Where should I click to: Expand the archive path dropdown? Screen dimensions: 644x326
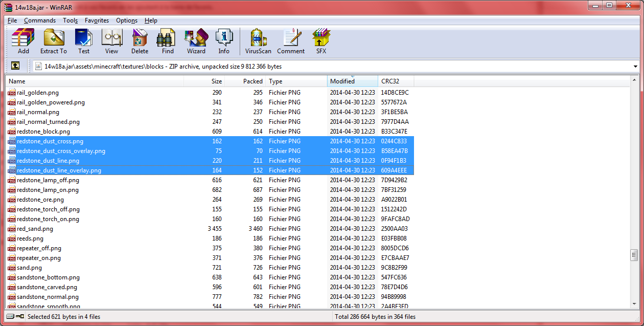(x=635, y=67)
